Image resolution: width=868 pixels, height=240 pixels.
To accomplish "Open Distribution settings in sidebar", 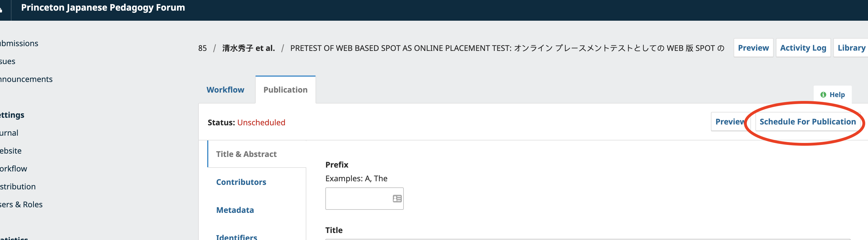I will coord(18,187).
